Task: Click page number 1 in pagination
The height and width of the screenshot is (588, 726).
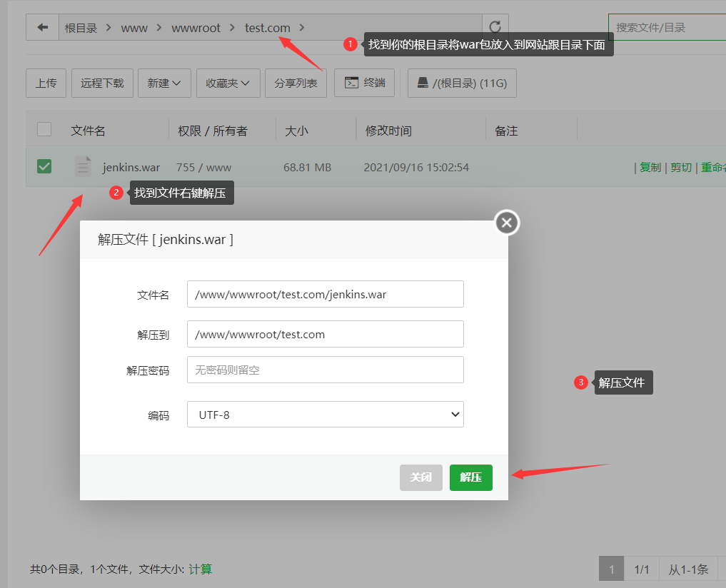Action: 611,569
